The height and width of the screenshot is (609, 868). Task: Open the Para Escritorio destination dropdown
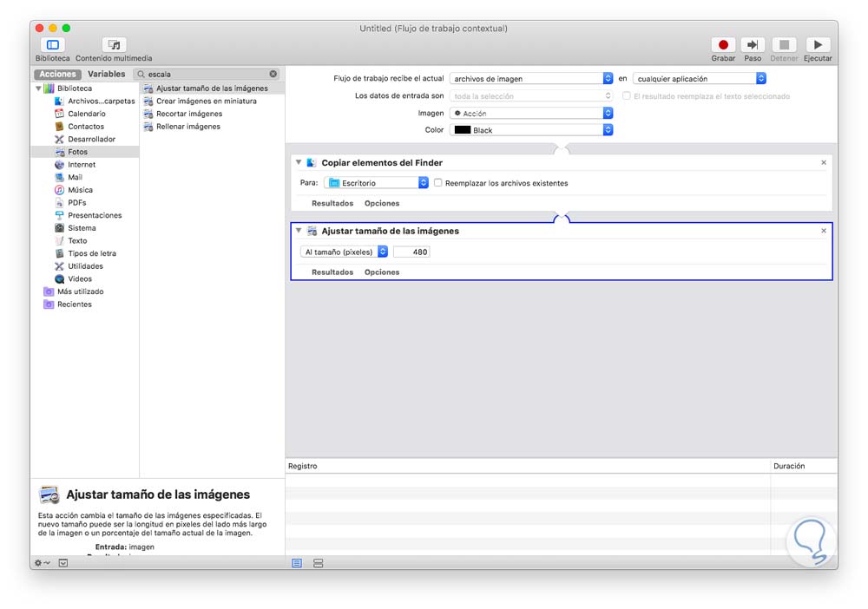[x=377, y=183]
